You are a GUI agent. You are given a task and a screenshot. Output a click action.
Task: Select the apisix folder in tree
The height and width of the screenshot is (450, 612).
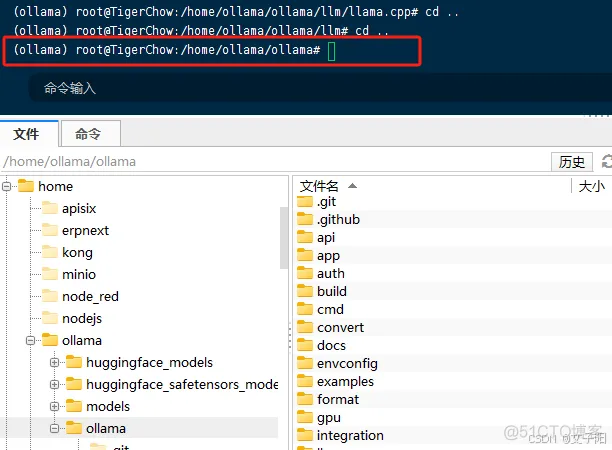(79, 208)
